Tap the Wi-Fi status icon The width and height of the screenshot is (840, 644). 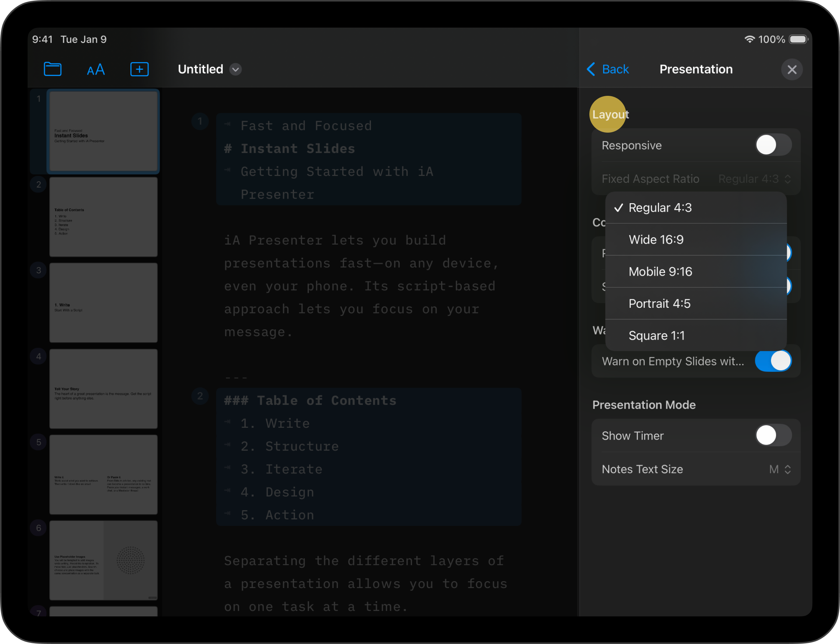tap(749, 39)
